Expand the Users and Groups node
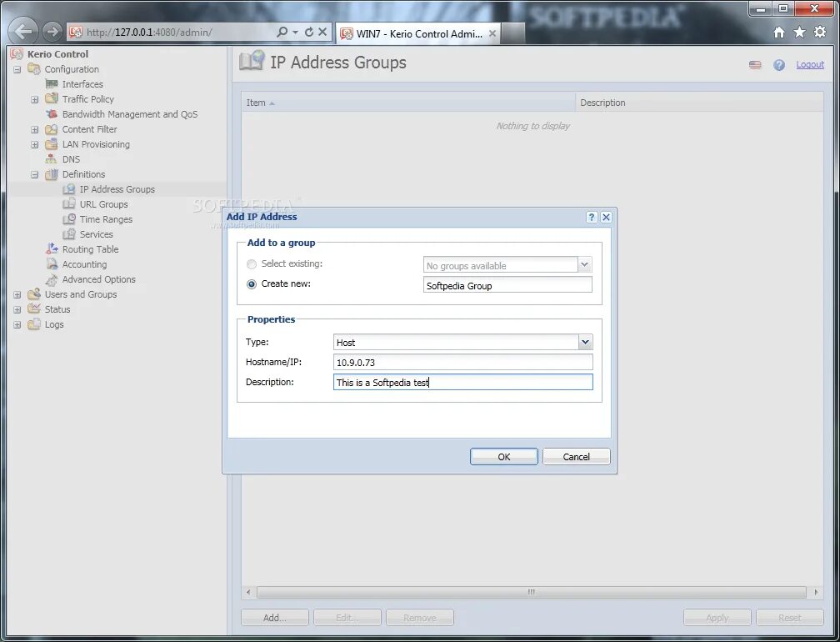 click(17, 294)
